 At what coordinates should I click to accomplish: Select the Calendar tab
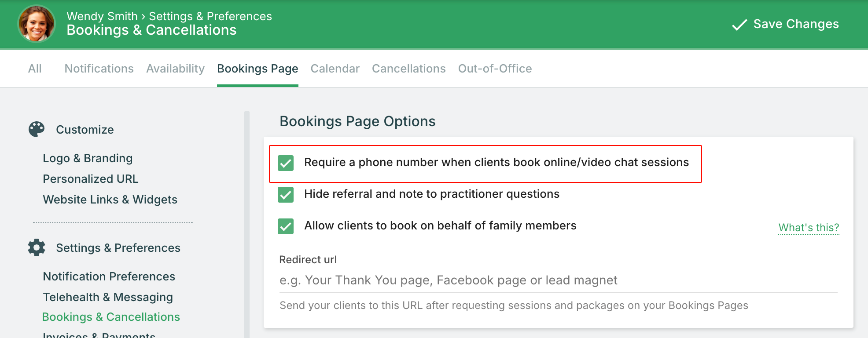[335, 69]
